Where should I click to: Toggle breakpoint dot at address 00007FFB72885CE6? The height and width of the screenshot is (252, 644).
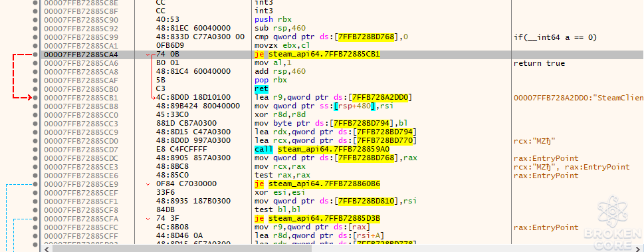[35, 175]
